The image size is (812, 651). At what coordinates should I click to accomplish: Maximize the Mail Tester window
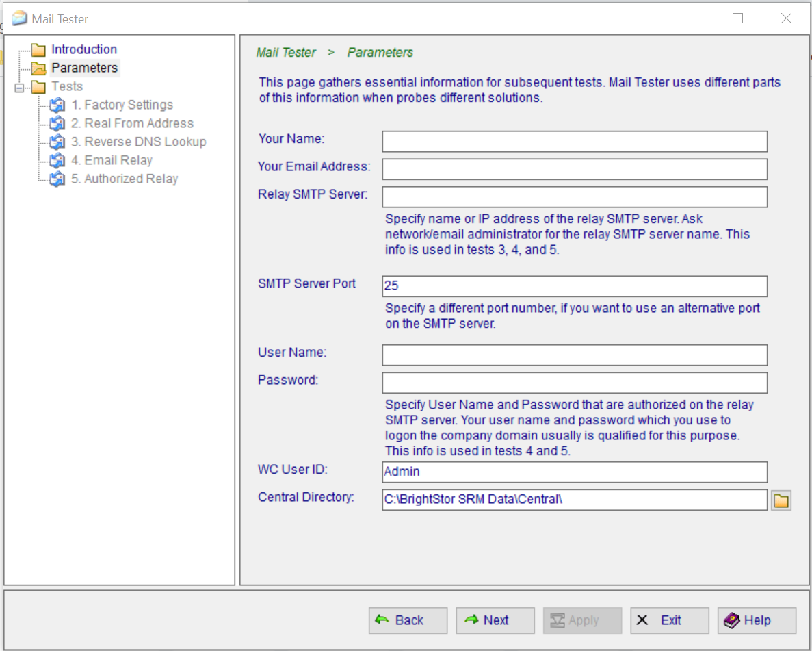click(x=737, y=18)
